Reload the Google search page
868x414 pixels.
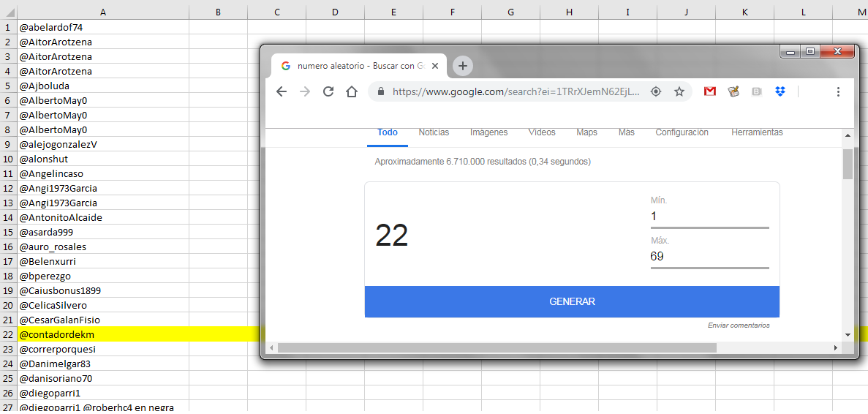[328, 92]
